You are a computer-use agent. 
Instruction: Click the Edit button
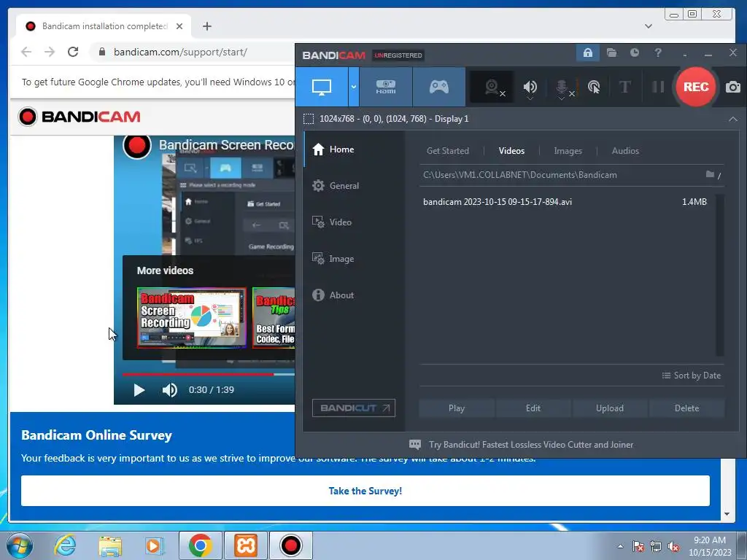533,408
